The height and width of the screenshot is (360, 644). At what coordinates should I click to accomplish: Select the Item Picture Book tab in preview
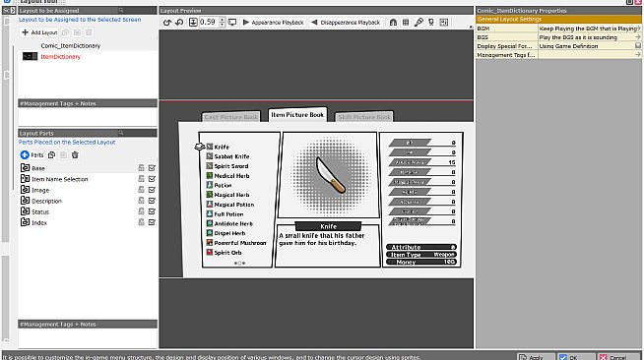297,115
